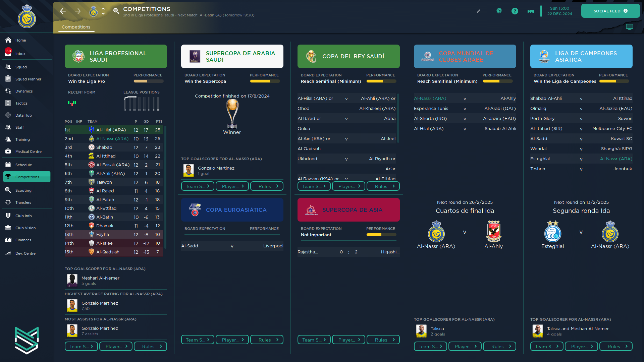
Task: Click the pencil edit icon
Action: pos(479,11)
